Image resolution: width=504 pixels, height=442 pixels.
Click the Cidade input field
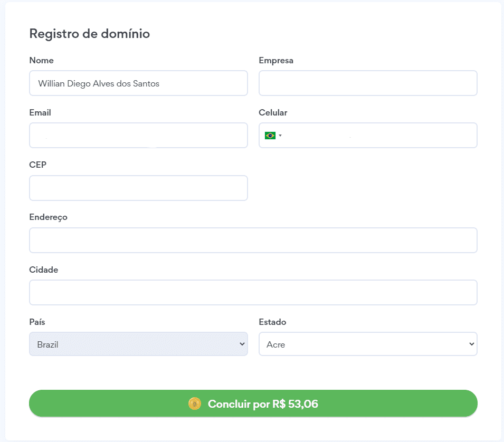[253, 292]
